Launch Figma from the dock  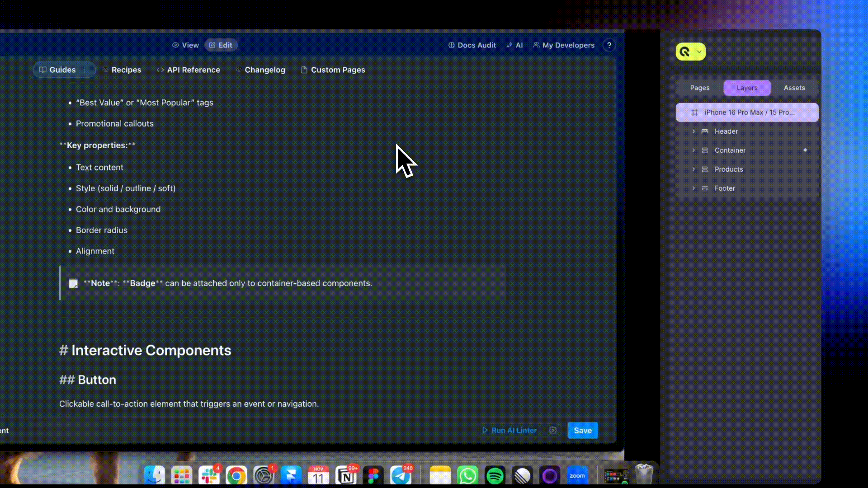373,476
